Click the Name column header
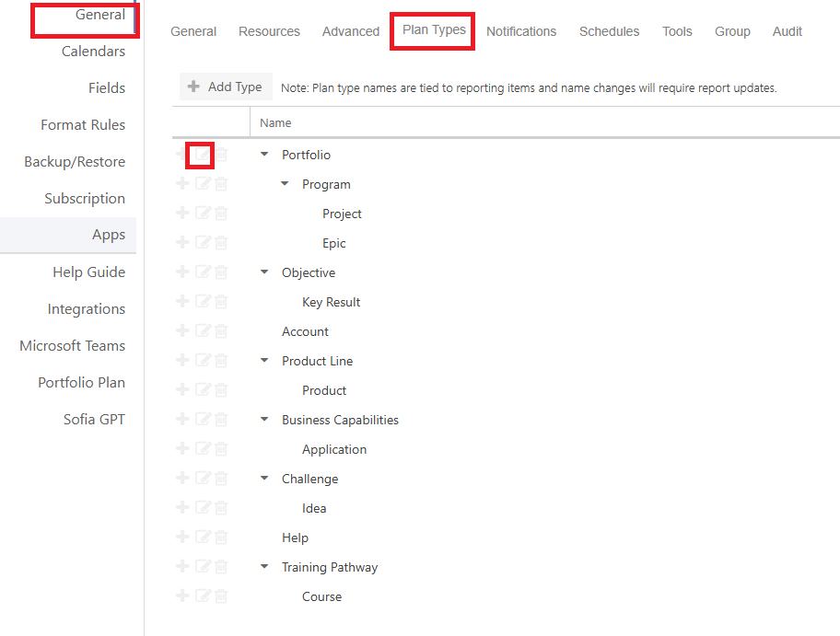Viewport: 840px width, 636px height. pos(275,123)
